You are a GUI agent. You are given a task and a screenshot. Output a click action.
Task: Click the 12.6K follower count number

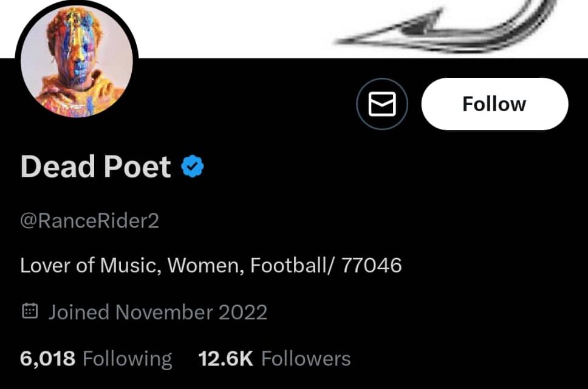225,359
